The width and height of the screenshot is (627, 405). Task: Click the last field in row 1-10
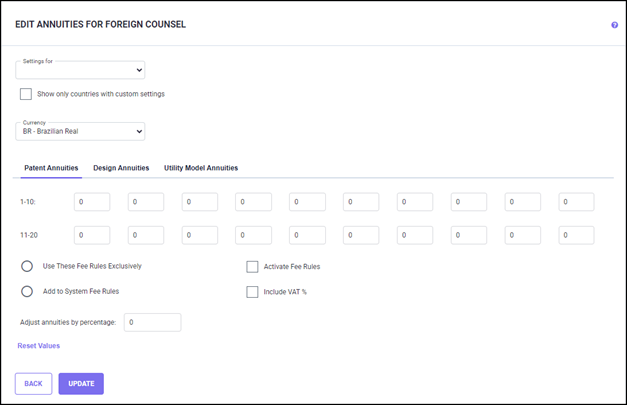[576, 202]
